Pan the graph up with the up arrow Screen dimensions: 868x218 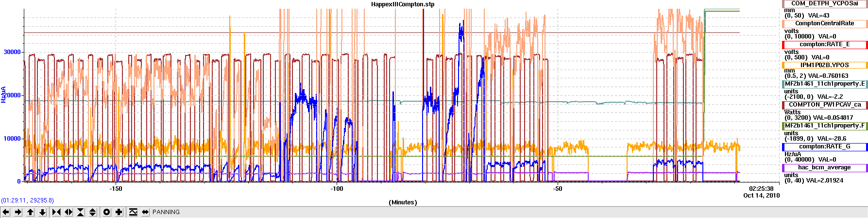tap(30, 212)
